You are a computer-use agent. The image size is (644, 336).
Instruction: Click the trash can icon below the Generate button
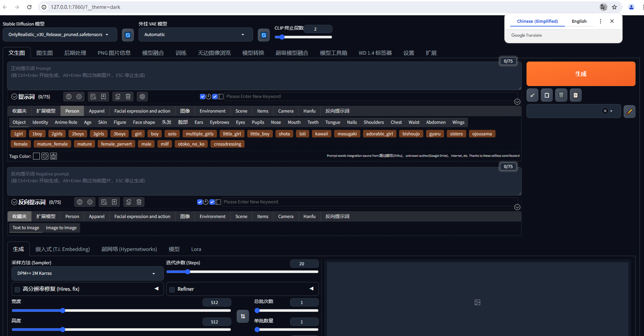coord(561,95)
